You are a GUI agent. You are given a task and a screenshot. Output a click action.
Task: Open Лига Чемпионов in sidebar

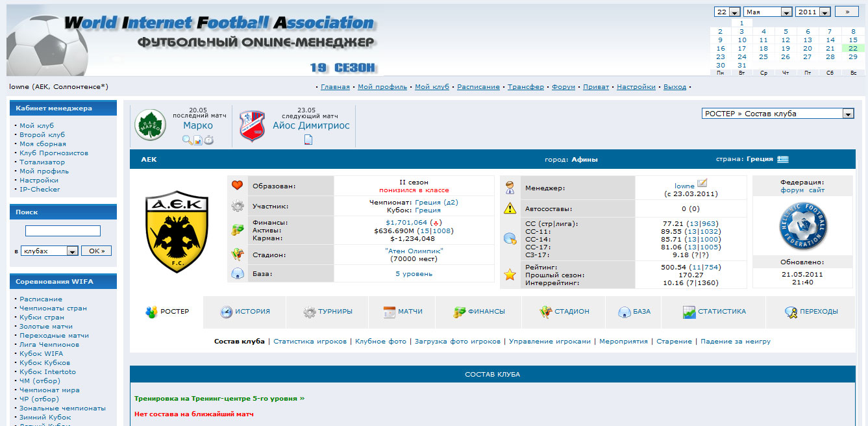[49, 344]
